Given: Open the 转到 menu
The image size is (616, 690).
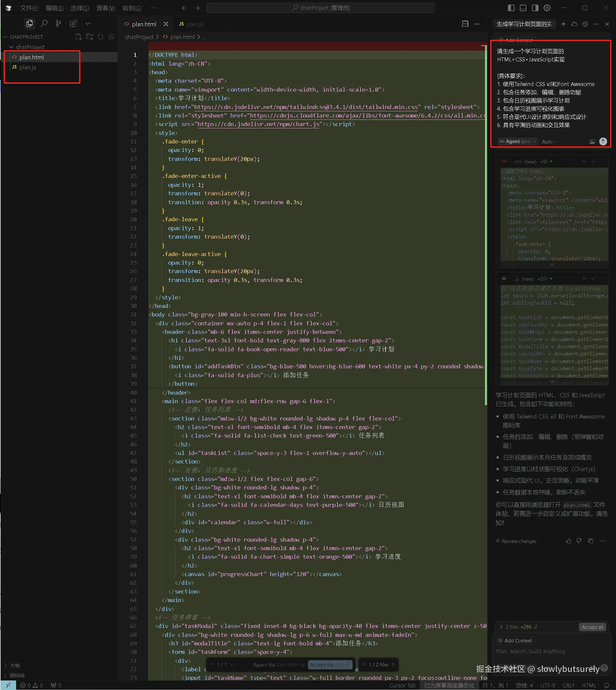Looking at the screenshot, I should [132, 8].
